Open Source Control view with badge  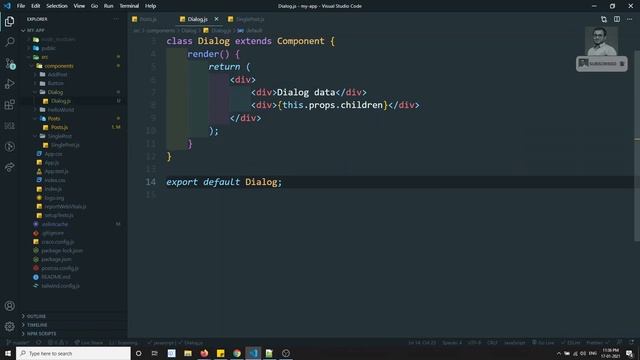coord(10,63)
